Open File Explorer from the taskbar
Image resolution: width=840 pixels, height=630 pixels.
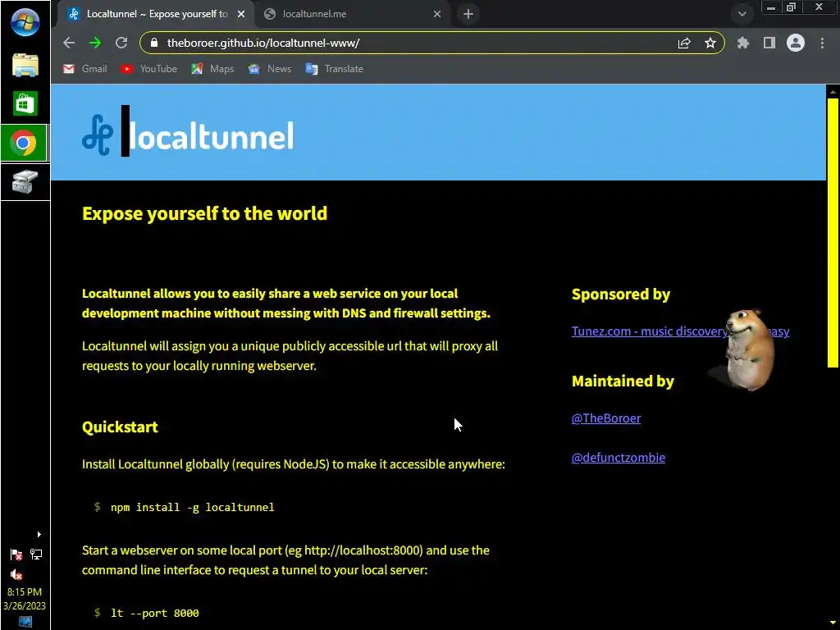[25, 64]
